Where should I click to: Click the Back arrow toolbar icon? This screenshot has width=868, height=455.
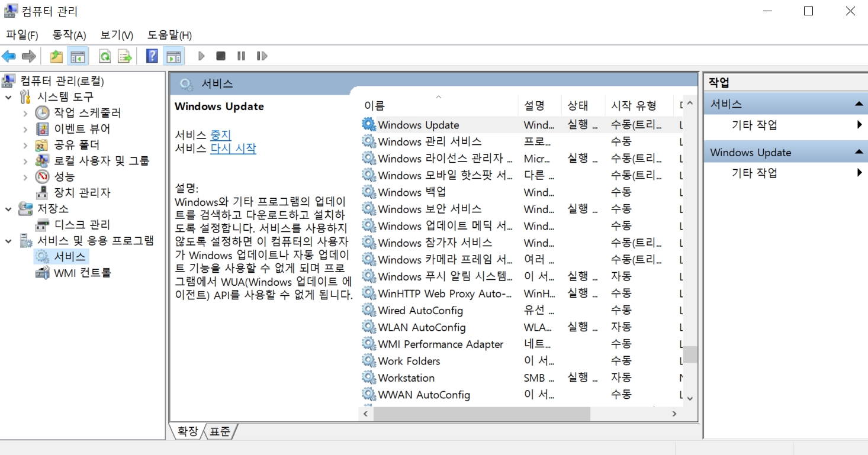9,56
